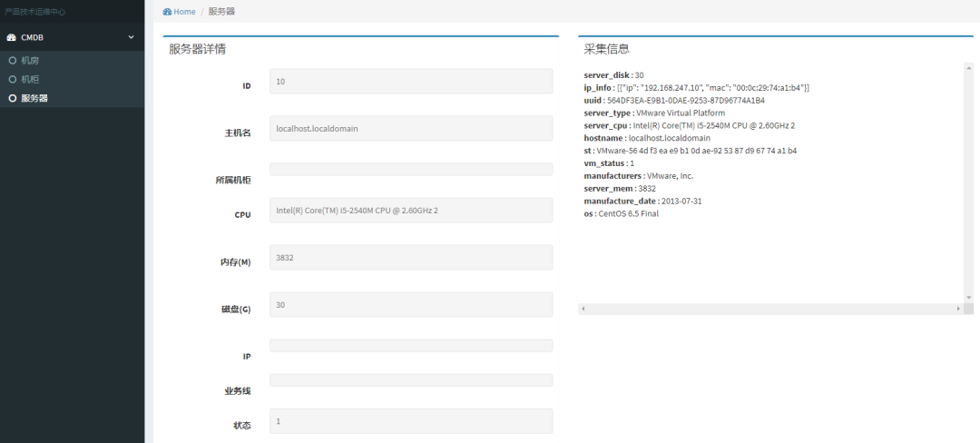Click the empty 所属机柜 field

click(x=411, y=169)
